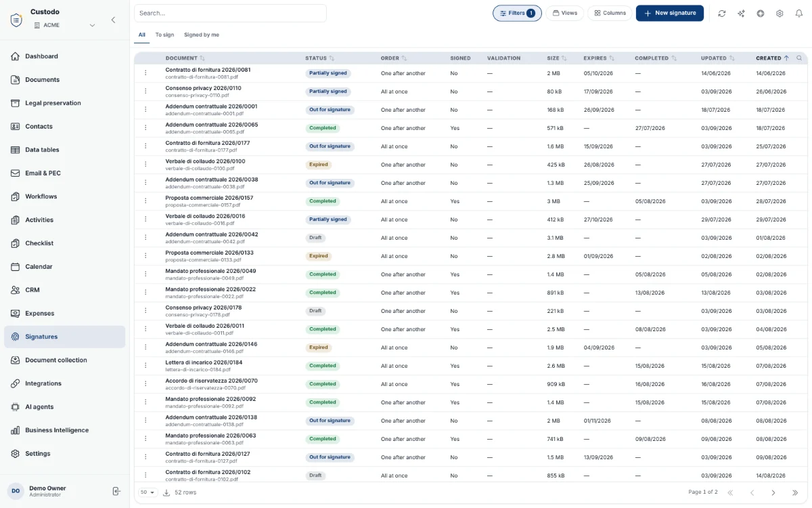This screenshot has height=508, width=812.
Task: Click the Size column header
Action: tap(557, 58)
